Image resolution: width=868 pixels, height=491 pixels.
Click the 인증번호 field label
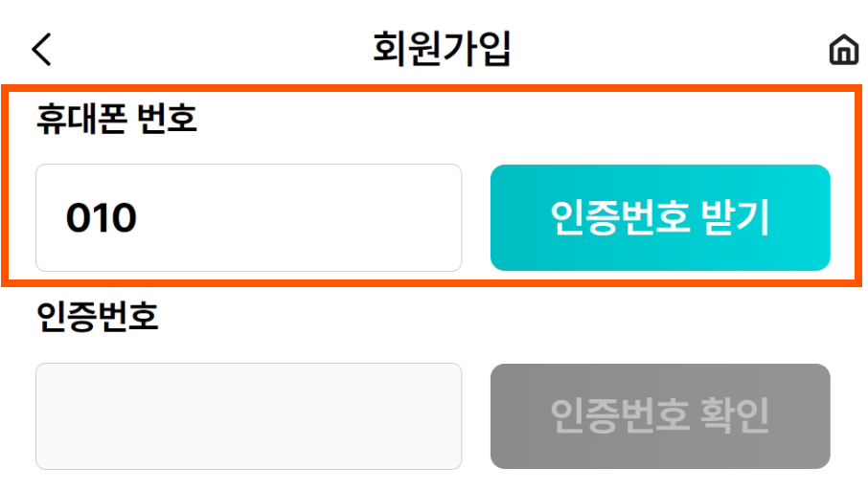(97, 317)
